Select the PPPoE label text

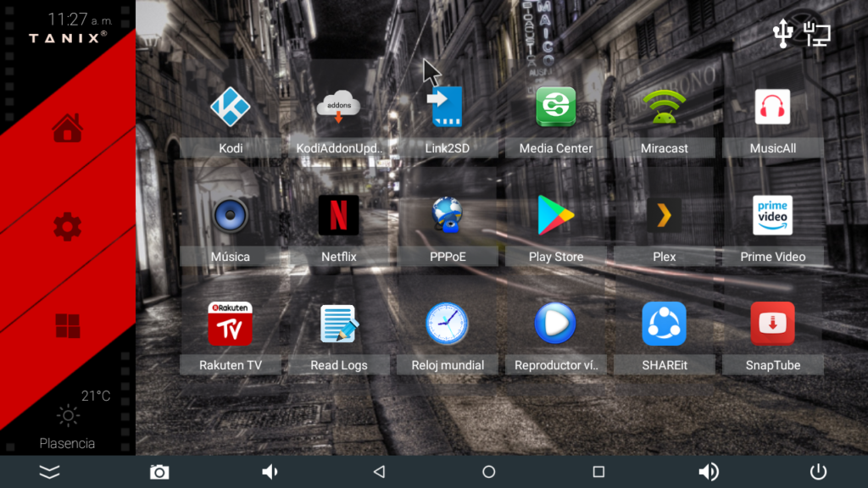pos(448,257)
